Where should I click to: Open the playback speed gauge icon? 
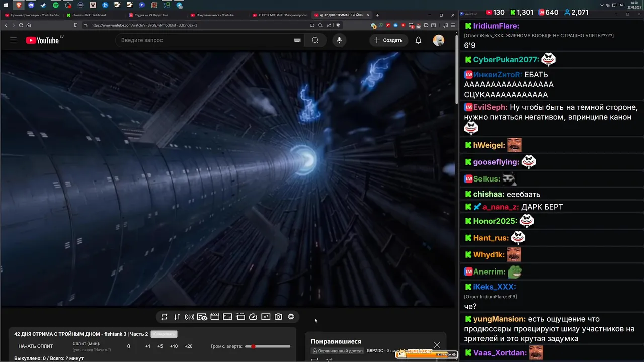[253, 317]
